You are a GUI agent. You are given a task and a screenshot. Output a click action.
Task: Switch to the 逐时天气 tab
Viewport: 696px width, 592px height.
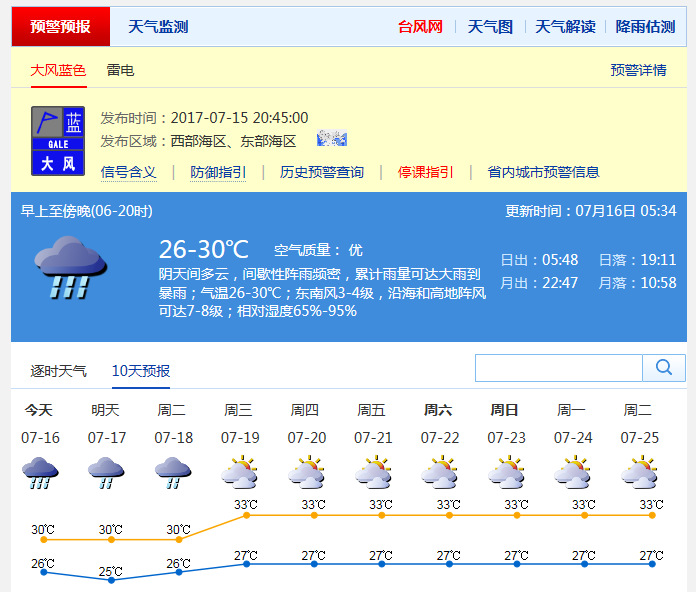click(x=58, y=371)
